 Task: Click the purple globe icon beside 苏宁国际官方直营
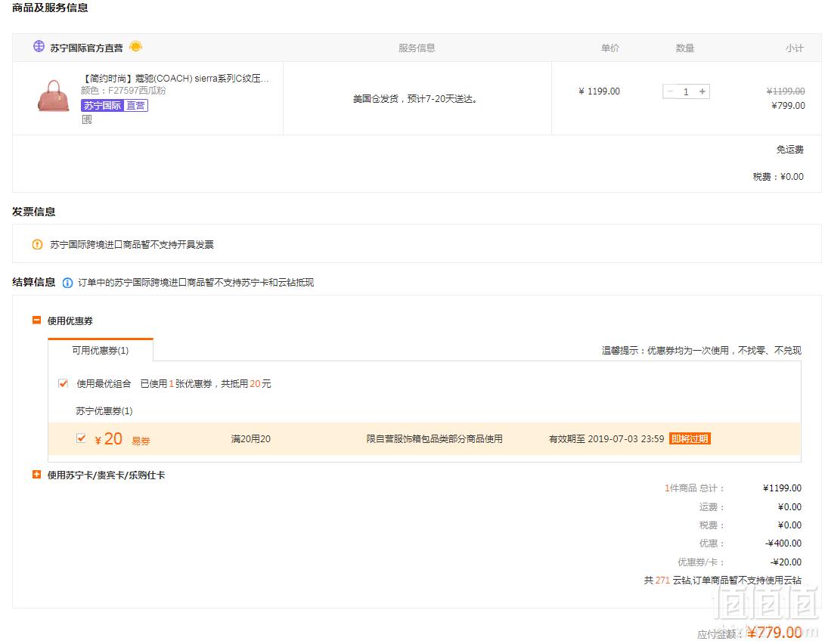[39, 46]
